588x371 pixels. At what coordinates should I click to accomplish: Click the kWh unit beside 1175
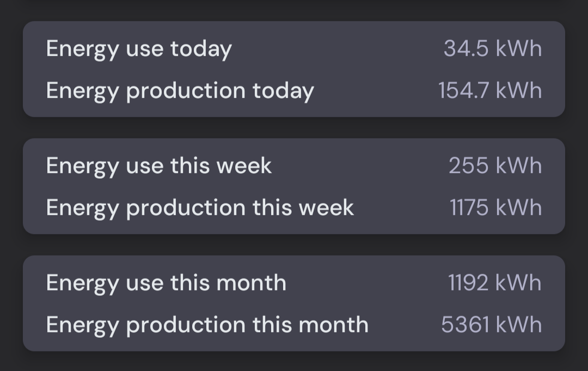tap(518, 208)
